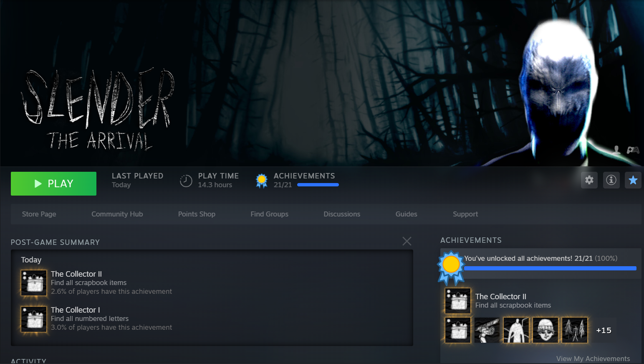Click the forest figures achievement thumbnail
Viewport: 644px width, 364px height.
coord(575,330)
